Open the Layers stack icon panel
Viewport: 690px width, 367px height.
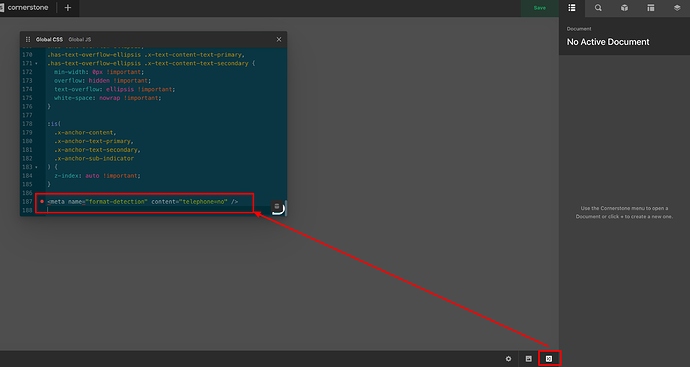tap(677, 8)
